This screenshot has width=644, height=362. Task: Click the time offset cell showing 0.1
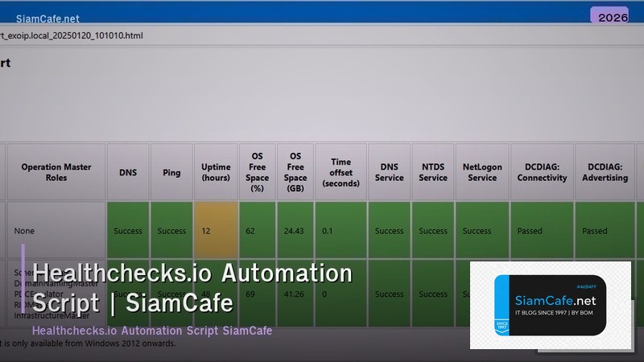point(341,230)
